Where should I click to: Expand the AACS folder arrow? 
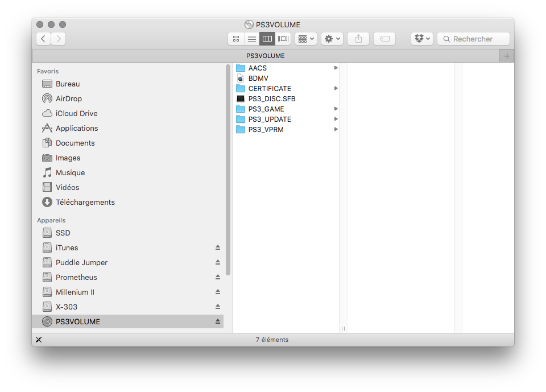click(x=336, y=68)
